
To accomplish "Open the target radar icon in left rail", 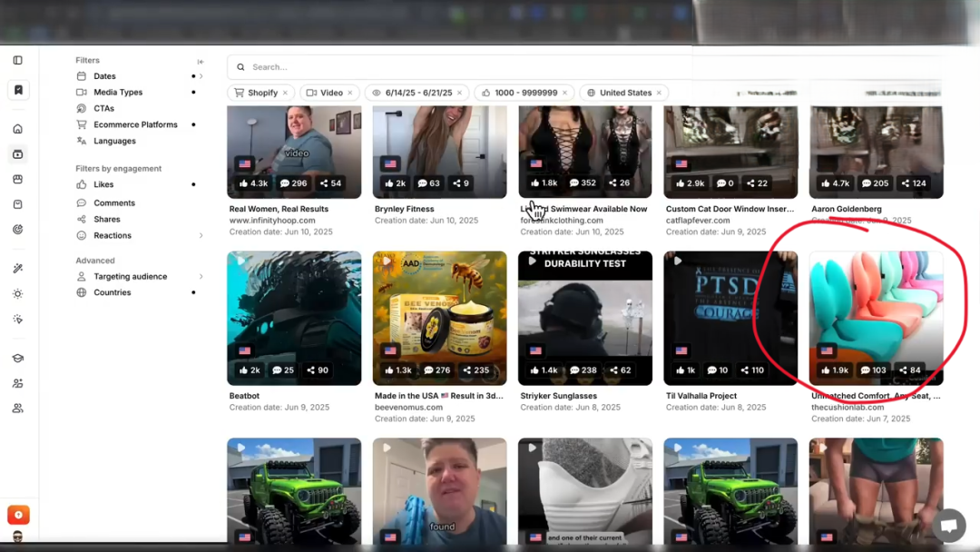I will click(x=17, y=230).
